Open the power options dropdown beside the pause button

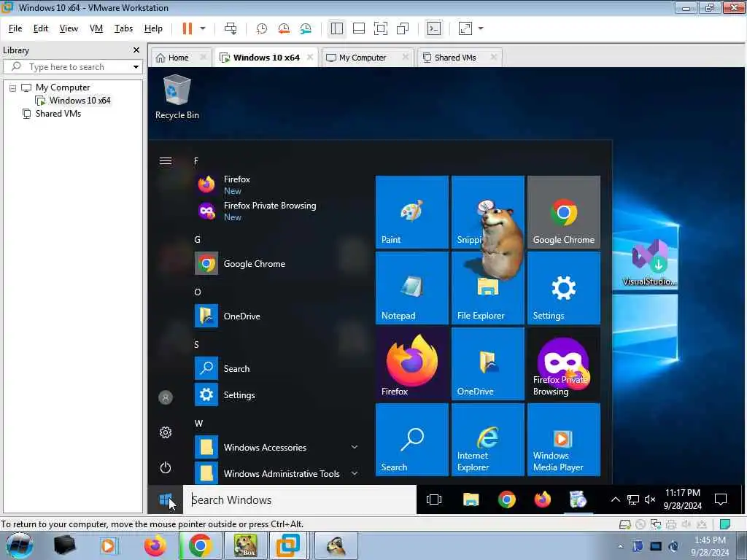coord(203,28)
